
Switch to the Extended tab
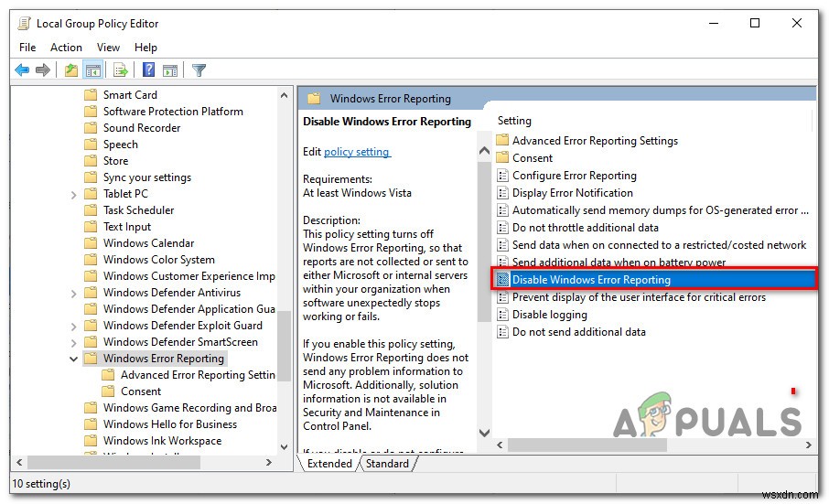[329, 464]
